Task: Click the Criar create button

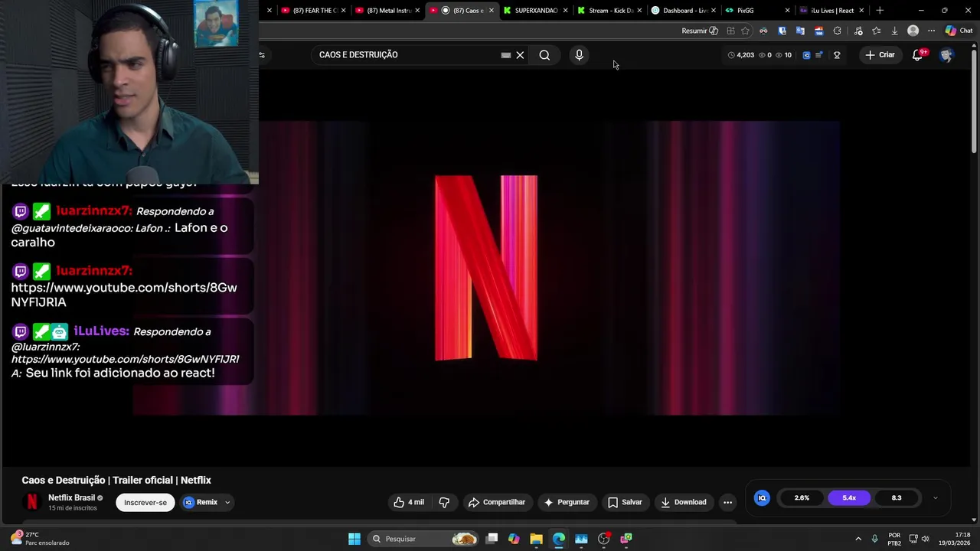Action: tap(880, 55)
